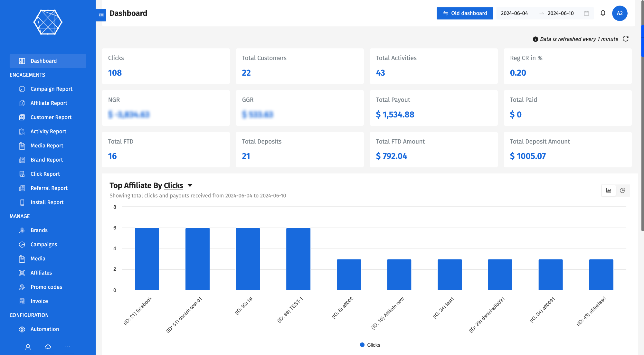Click the cloud download icon in sidebar footer
This screenshot has height=355, width=644.
coord(48,347)
